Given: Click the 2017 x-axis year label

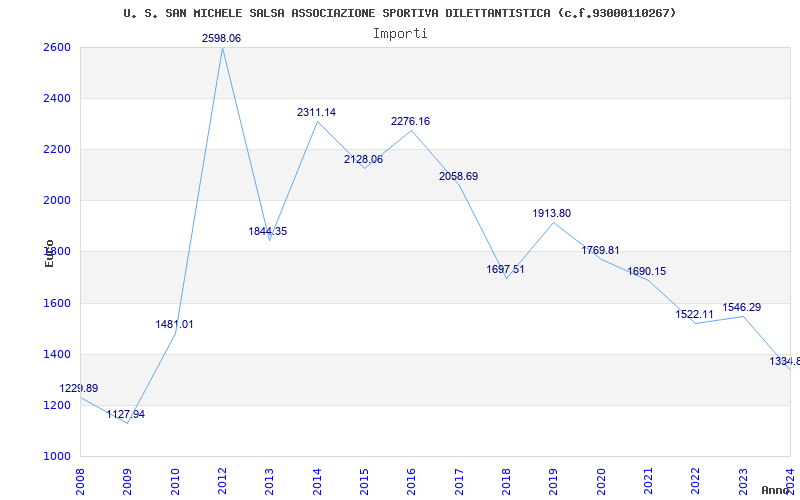Looking at the screenshot, I should click(459, 482).
